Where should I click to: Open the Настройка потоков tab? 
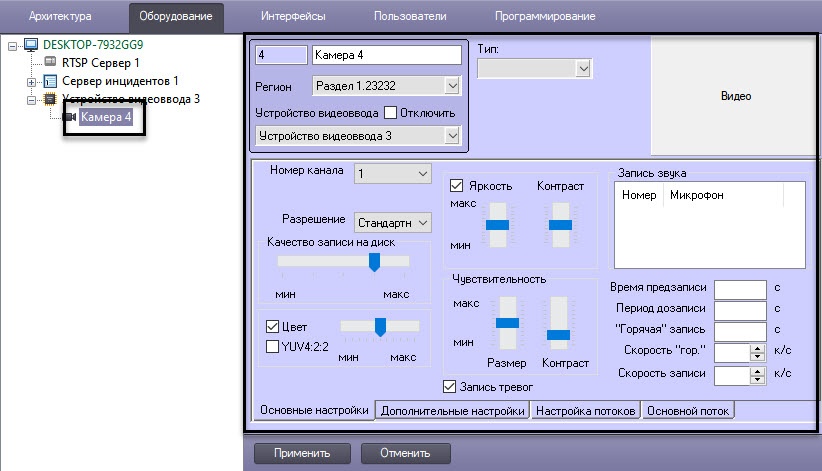(x=584, y=410)
